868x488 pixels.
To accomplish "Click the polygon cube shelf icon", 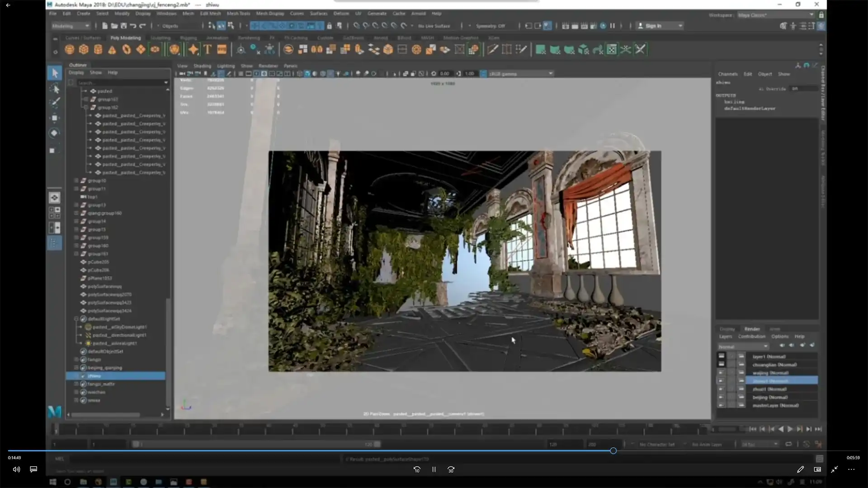I will pyautogui.click(x=84, y=50).
